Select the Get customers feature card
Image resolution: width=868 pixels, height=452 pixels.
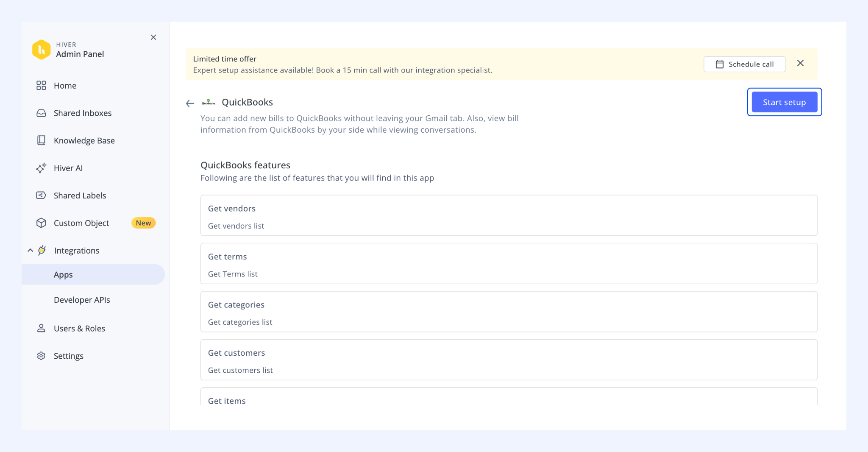[x=509, y=360]
